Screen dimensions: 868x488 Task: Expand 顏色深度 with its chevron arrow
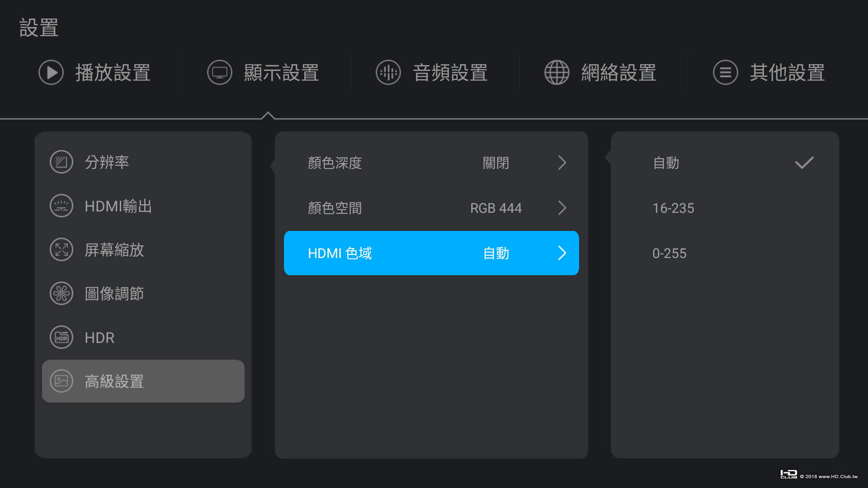(x=562, y=163)
